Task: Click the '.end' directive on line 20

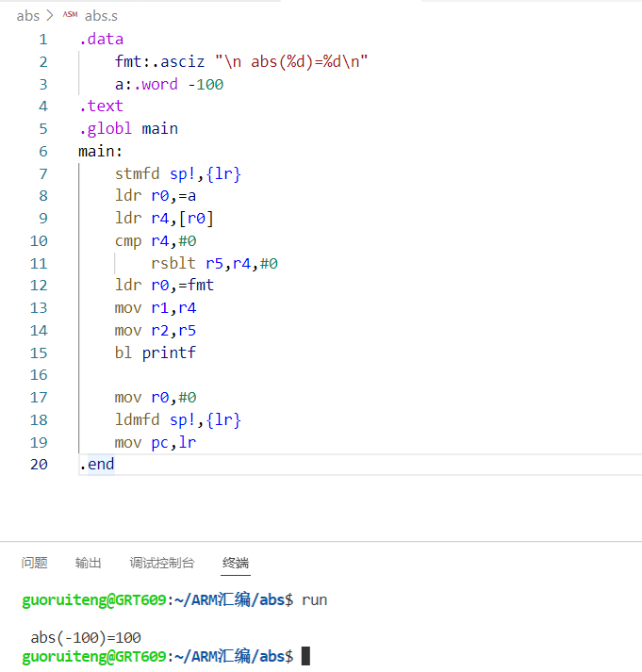Action: tap(97, 464)
